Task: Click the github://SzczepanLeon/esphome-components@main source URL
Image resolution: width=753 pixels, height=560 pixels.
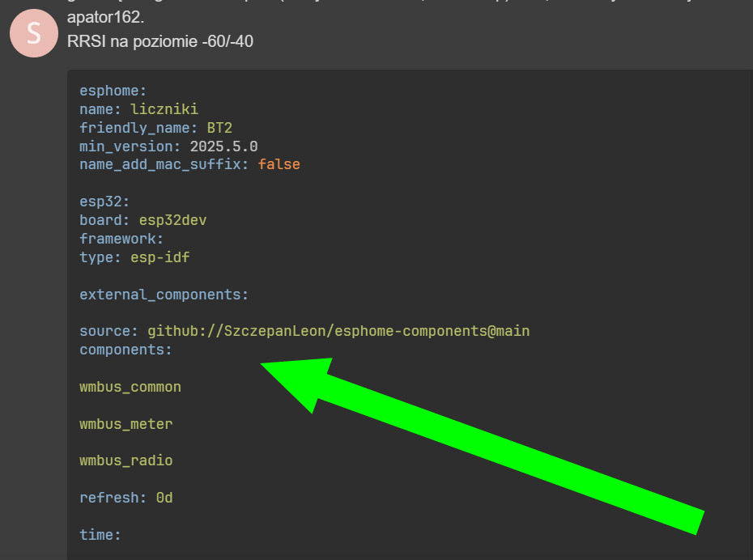Action: (x=338, y=331)
